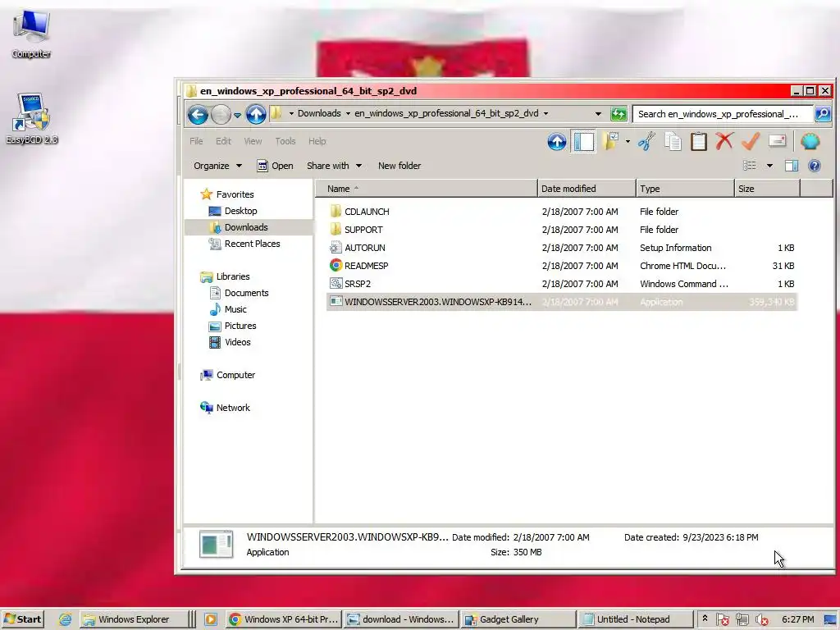The height and width of the screenshot is (630, 840).
Task: Click the Change your view icon
Action: pos(750,166)
